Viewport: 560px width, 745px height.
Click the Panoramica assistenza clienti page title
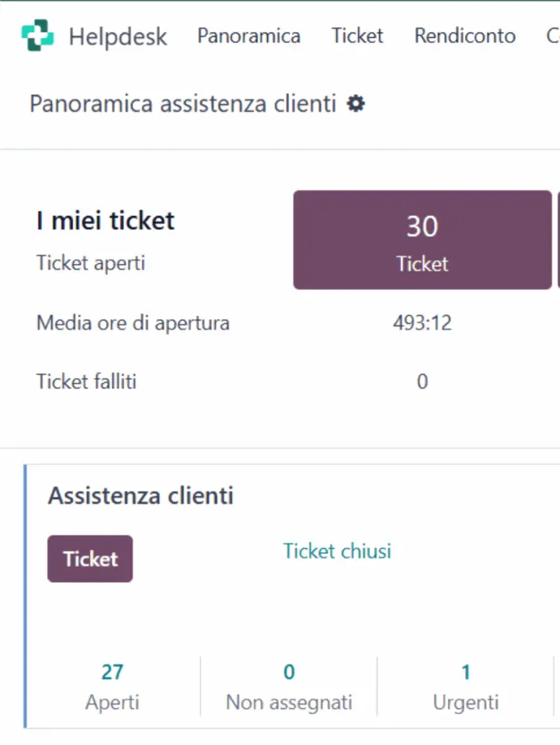183,104
